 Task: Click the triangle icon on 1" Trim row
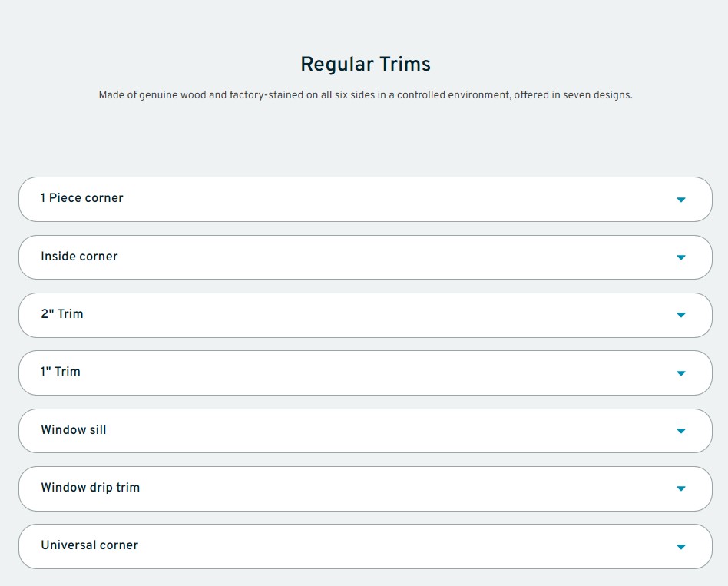pos(680,373)
